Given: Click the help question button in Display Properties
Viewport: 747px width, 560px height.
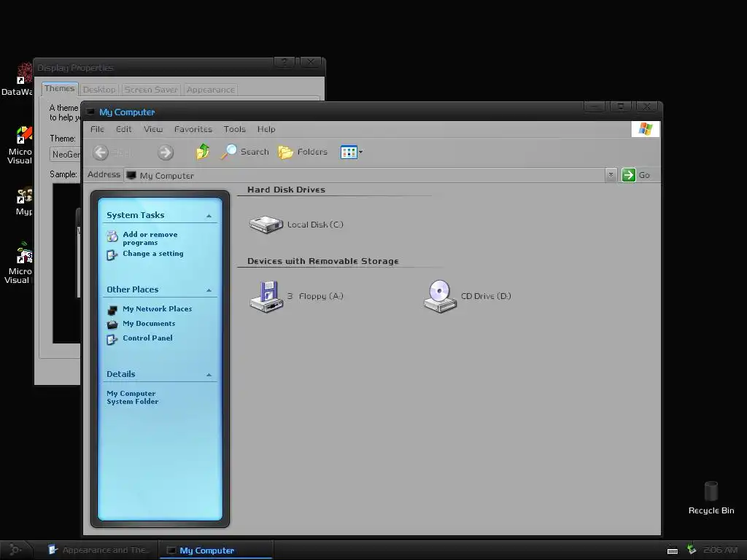Looking at the screenshot, I should (285, 62).
